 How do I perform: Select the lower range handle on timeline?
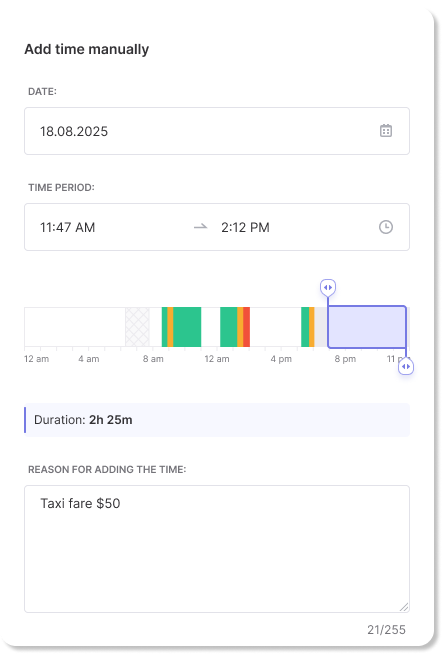tap(406, 367)
